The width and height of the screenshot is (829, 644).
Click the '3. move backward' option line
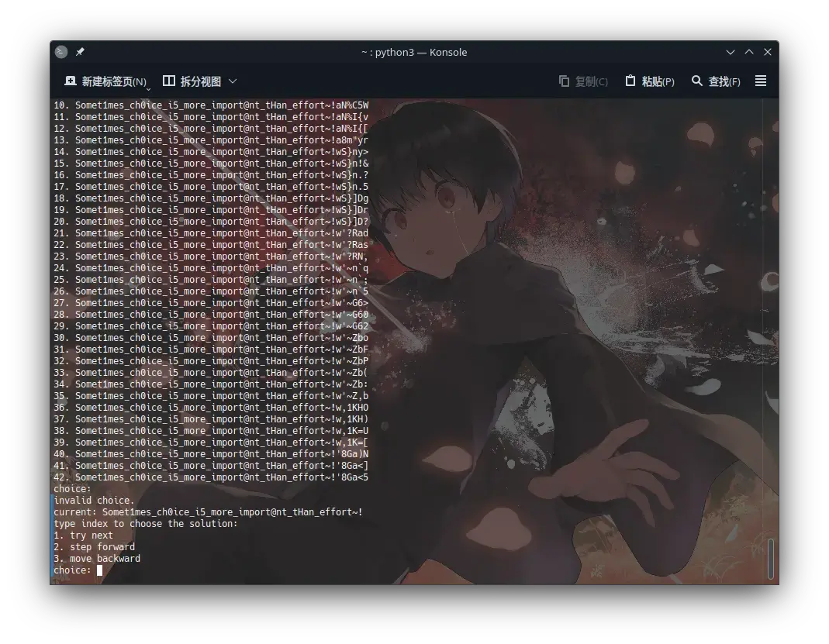click(97, 559)
